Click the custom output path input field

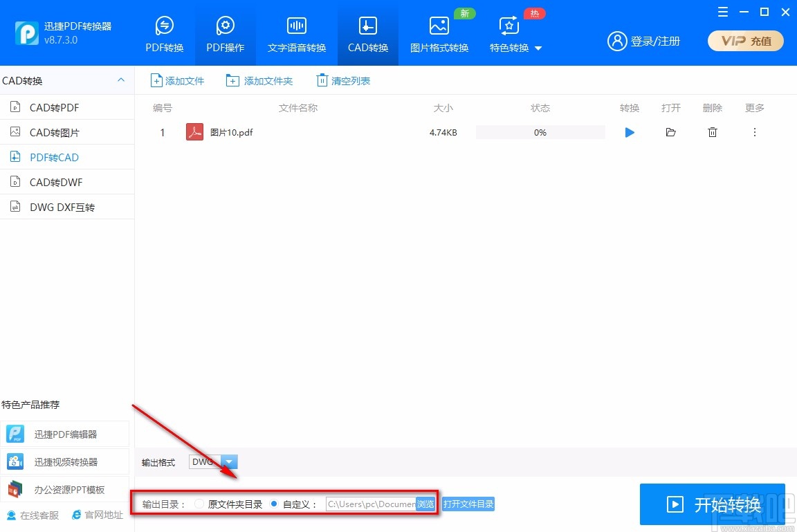coord(370,504)
